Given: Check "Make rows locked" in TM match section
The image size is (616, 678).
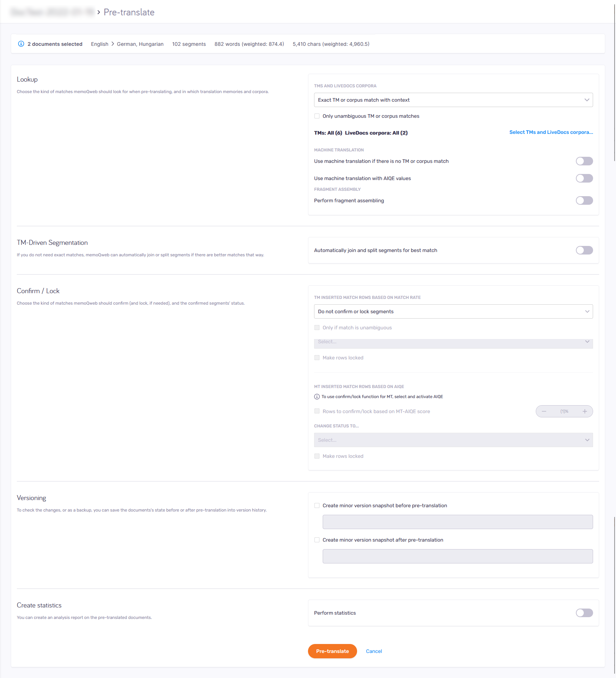Looking at the screenshot, I should 317,357.
